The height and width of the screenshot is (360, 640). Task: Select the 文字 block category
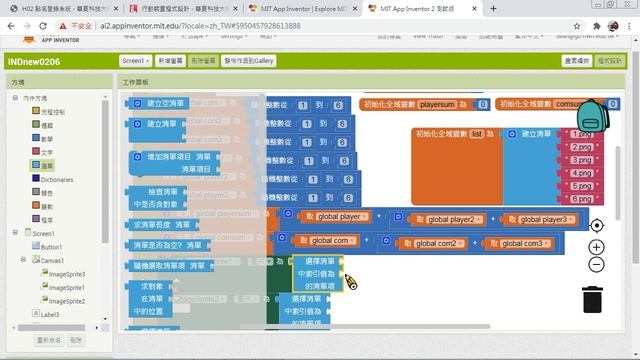point(42,152)
